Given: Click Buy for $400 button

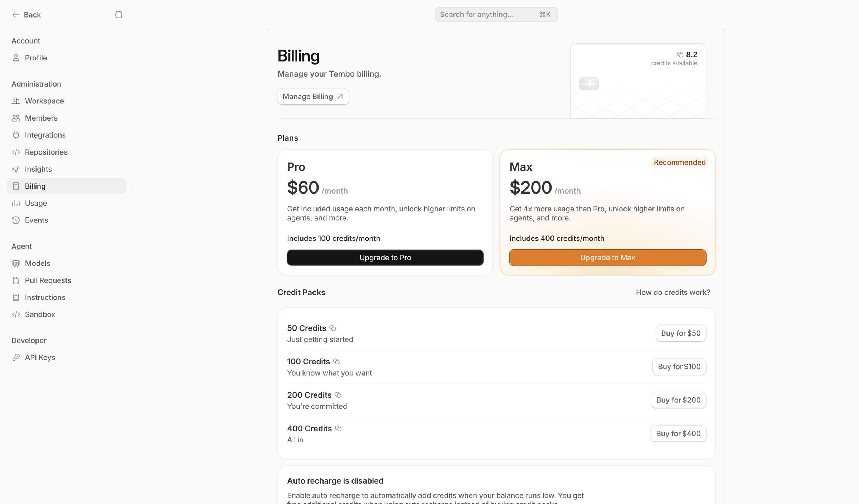Looking at the screenshot, I should pos(678,434).
